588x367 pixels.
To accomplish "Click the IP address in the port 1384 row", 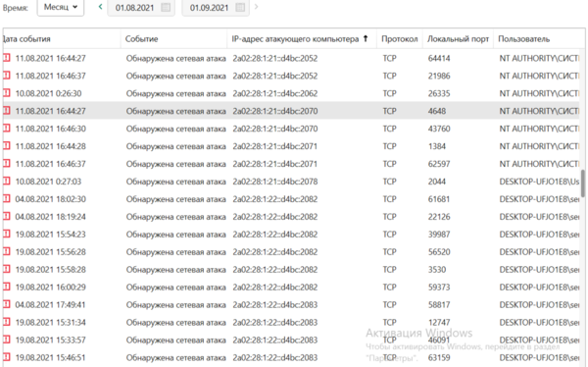I will 274,146.
